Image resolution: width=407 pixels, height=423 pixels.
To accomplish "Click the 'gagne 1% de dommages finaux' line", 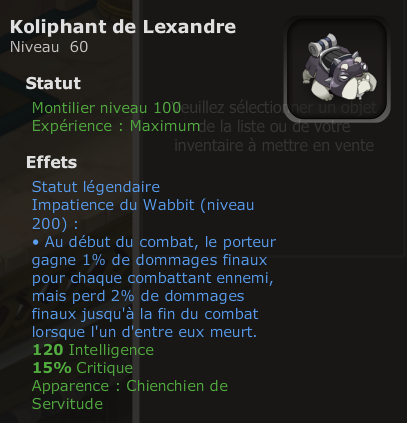I will [x=149, y=260].
